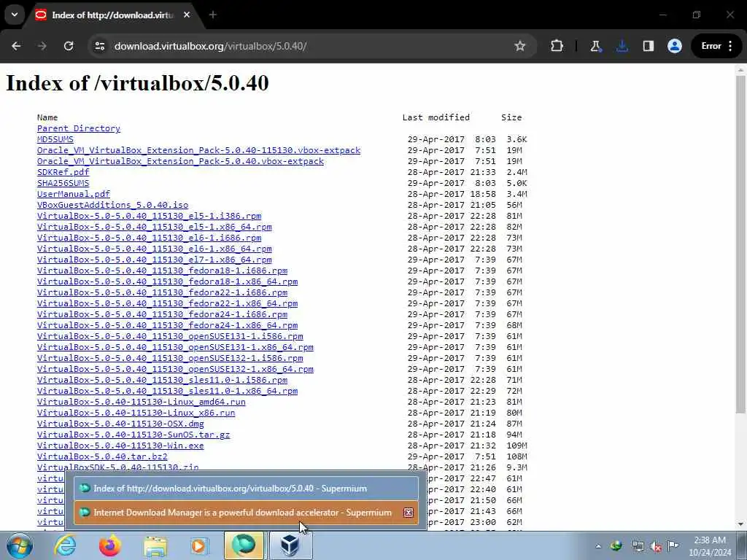Close the Internet Download Manager preview window
This screenshot has height=560, width=747.
tap(409, 513)
